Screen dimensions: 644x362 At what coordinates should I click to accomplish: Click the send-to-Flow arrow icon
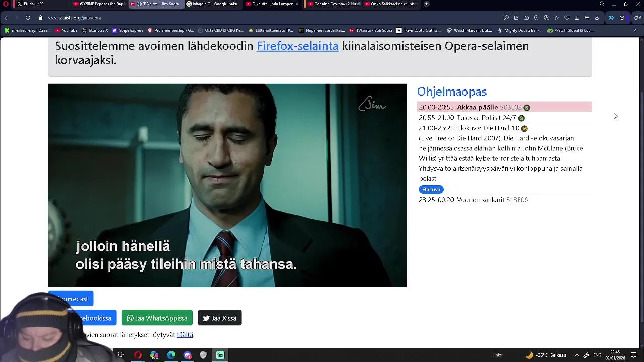coord(556,18)
